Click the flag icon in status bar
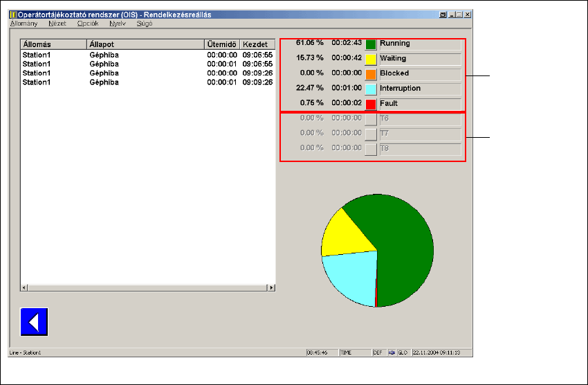Viewport: 588px width, 385px height. point(391,352)
